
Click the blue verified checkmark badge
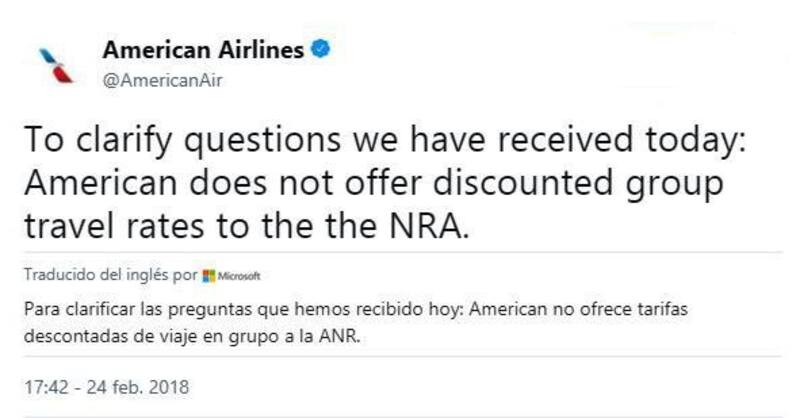click(x=321, y=51)
